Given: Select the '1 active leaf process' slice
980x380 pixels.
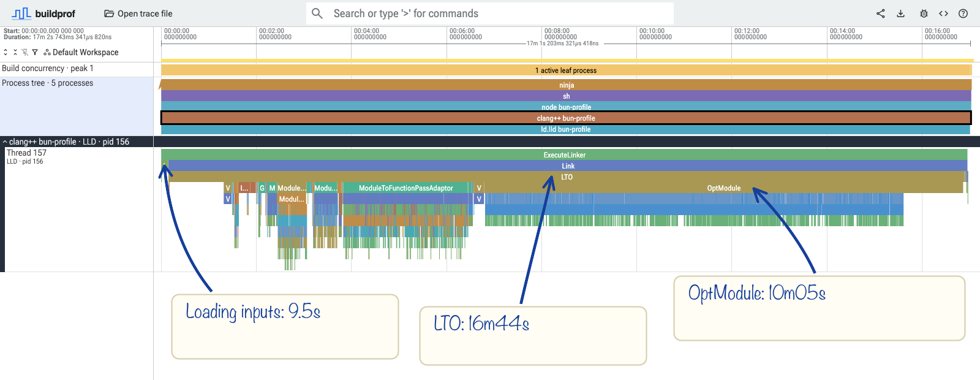Looking at the screenshot, I should (566, 70).
